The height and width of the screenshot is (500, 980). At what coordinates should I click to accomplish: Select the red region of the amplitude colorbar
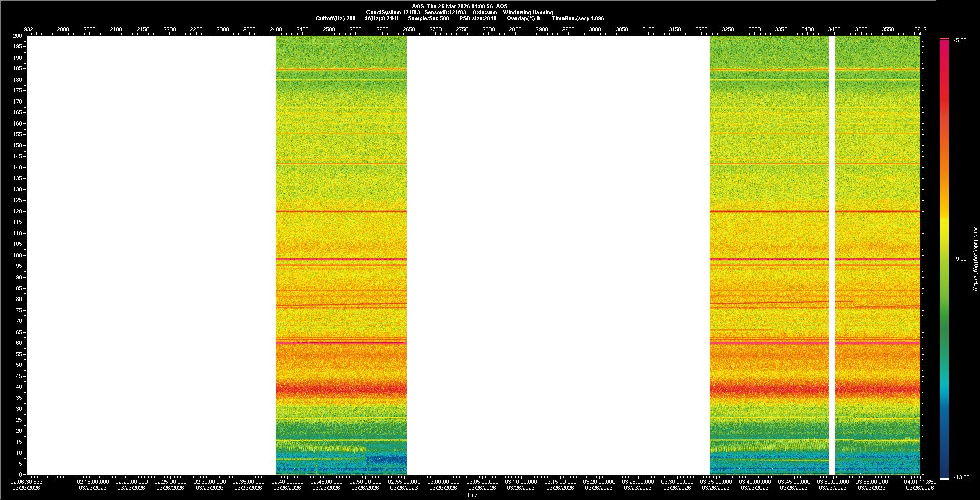(944, 102)
